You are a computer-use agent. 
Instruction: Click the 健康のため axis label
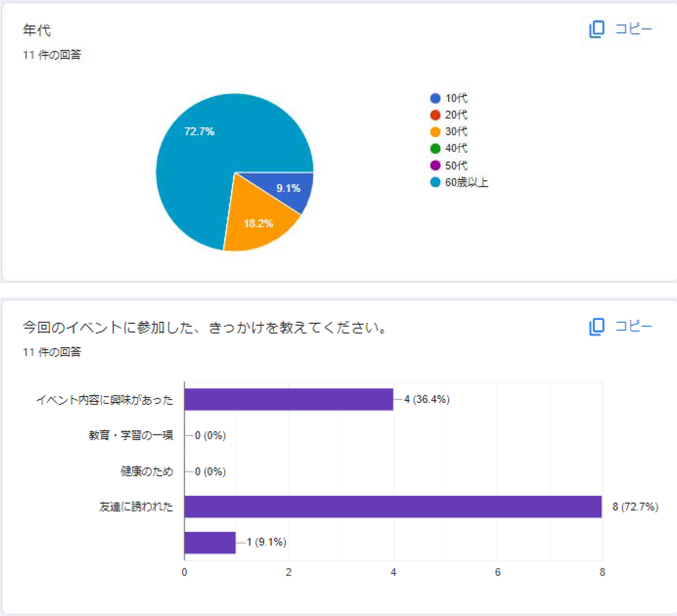[147, 471]
